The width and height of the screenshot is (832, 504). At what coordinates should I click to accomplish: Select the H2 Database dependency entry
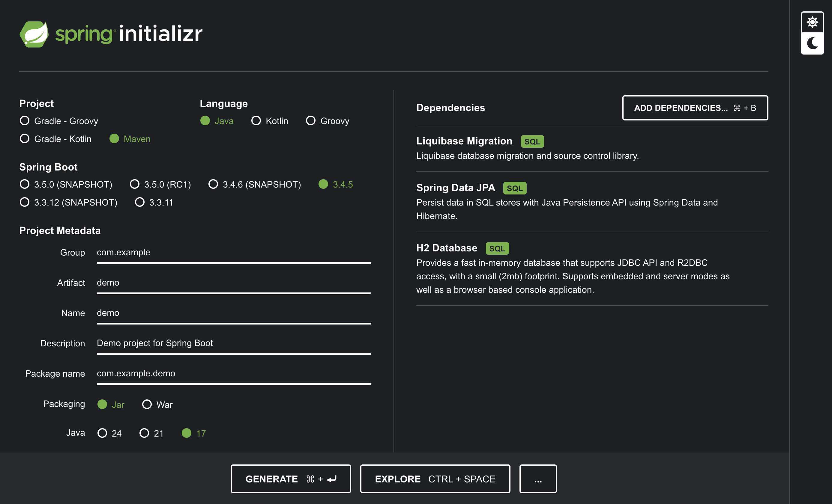[446, 248]
